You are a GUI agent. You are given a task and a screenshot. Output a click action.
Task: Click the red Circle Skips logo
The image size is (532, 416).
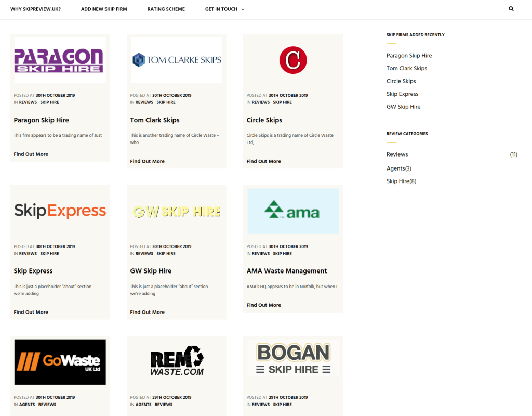[x=293, y=60]
